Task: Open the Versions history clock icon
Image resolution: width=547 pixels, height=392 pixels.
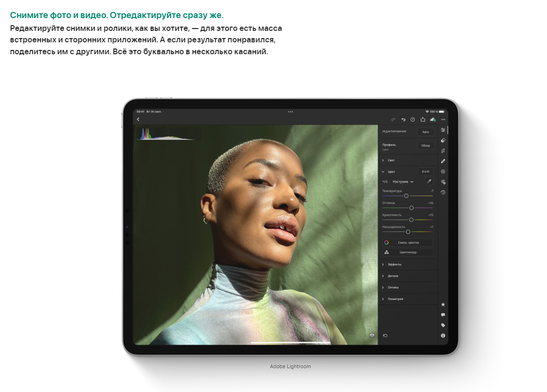Action: coord(443,192)
